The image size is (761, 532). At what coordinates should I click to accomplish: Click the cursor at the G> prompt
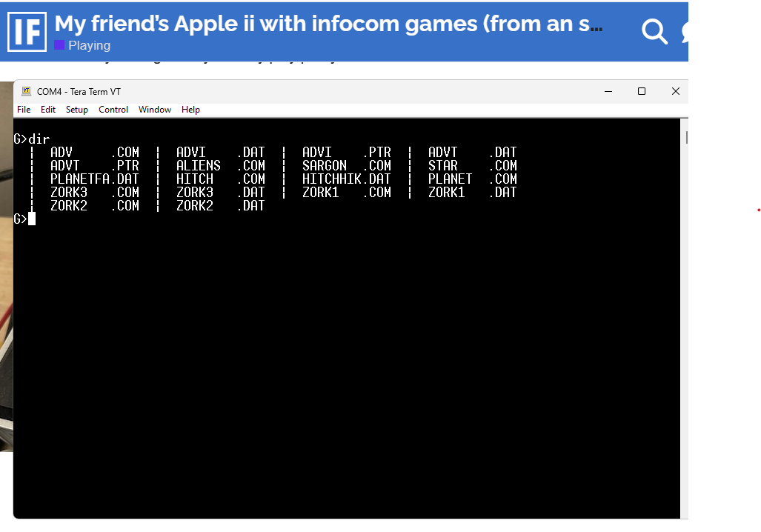coord(32,219)
